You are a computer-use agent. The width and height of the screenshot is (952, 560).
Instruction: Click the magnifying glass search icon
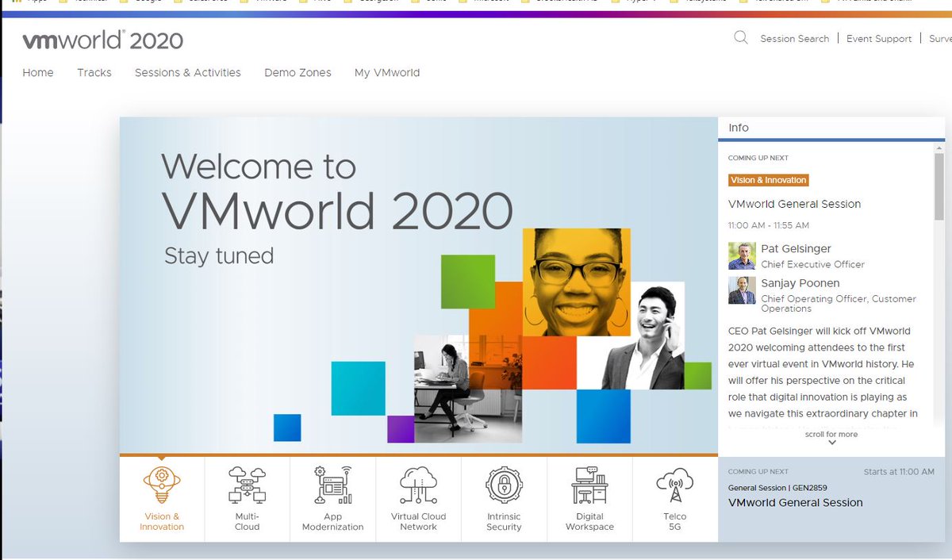740,37
